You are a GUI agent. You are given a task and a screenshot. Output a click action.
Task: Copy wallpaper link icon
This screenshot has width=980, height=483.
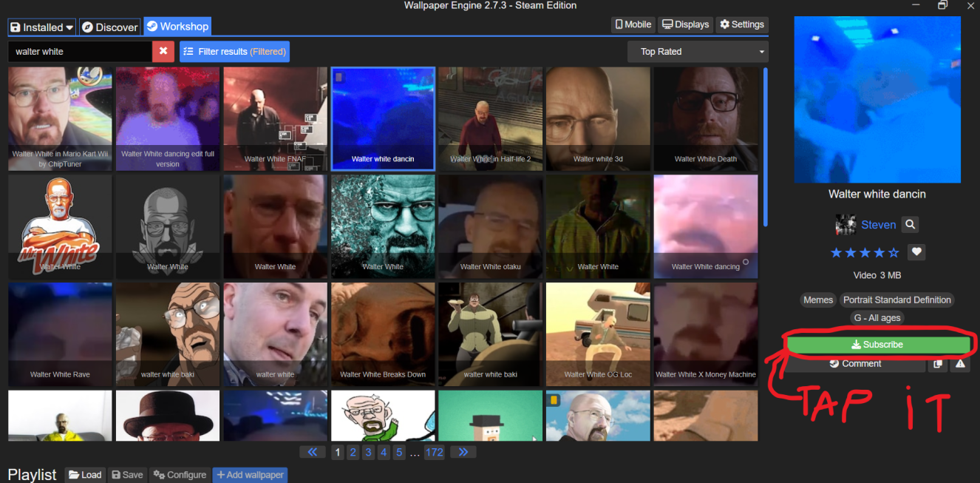pyautogui.click(x=938, y=364)
